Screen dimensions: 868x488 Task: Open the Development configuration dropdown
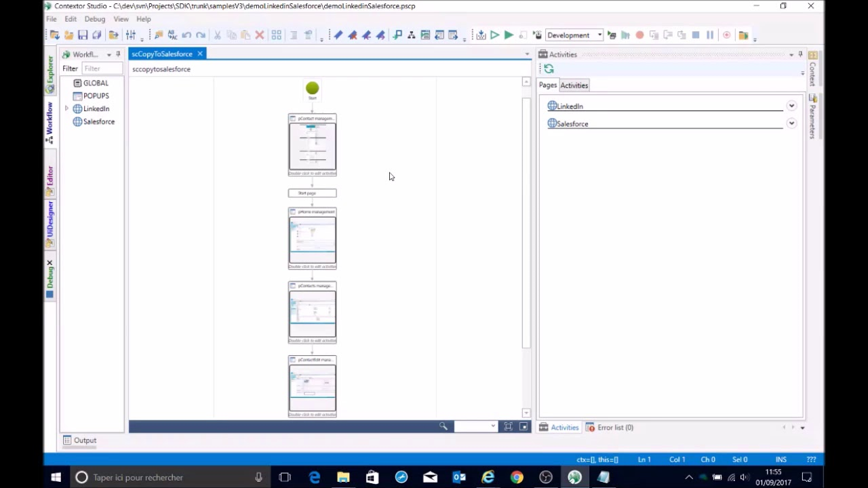[x=599, y=35]
